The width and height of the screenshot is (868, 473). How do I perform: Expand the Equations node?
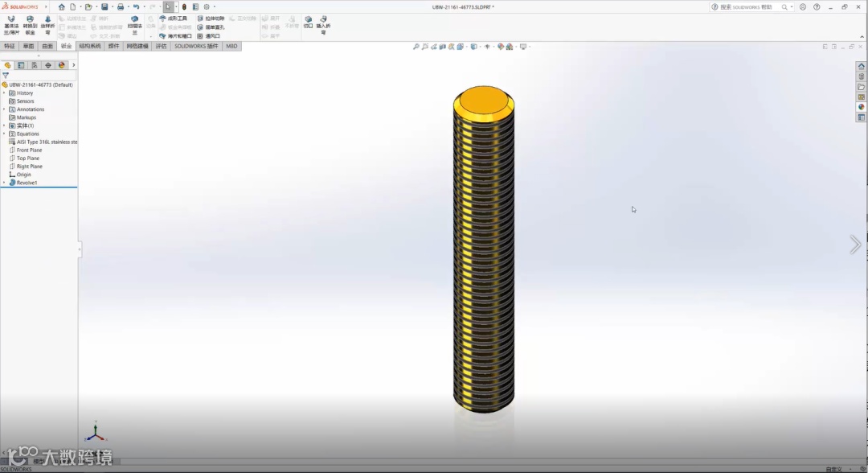pos(5,134)
